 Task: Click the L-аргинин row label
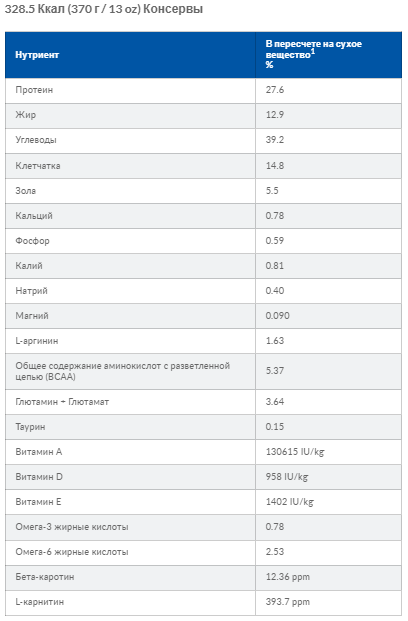pos(37,341)
